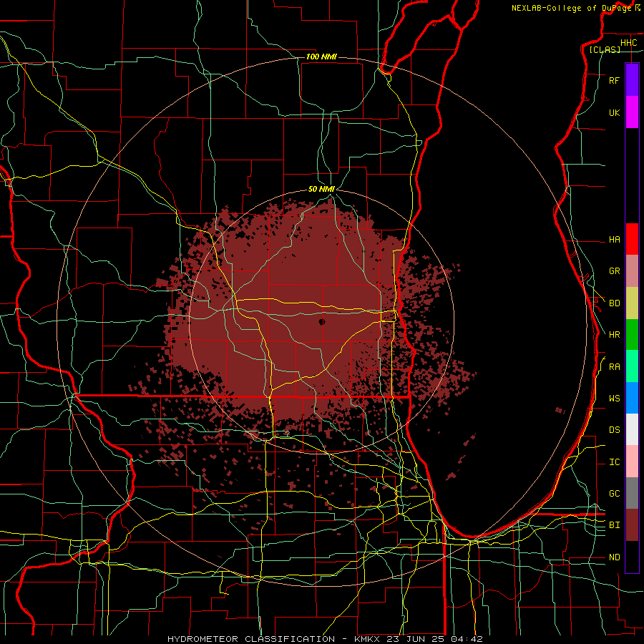Click the Hydrometeor Classification KMKX title caption
Screen dimensions: 644x644
(325, 639)
